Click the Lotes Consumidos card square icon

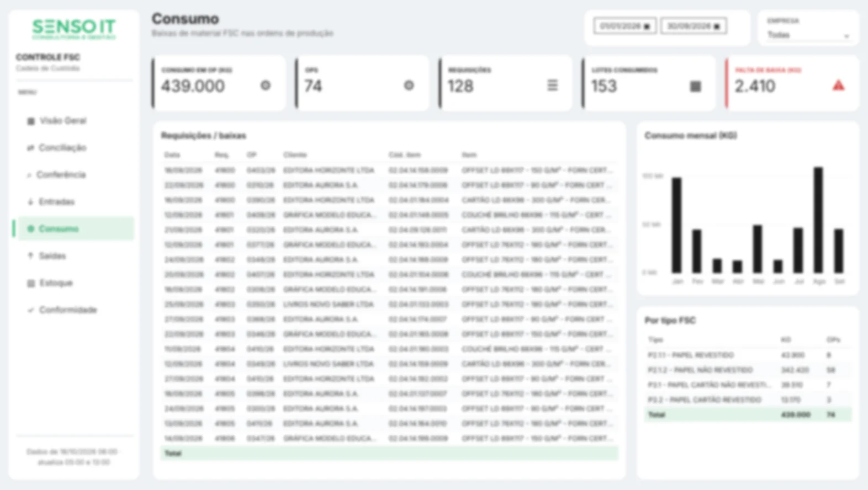(x=696, y=86)
